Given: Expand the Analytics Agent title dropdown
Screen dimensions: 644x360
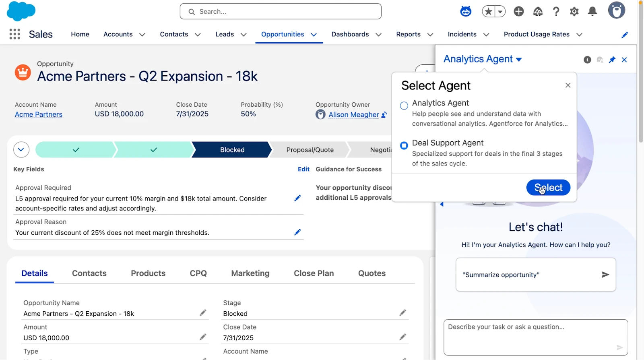Looking at the screenshot, I should (519, 60).
